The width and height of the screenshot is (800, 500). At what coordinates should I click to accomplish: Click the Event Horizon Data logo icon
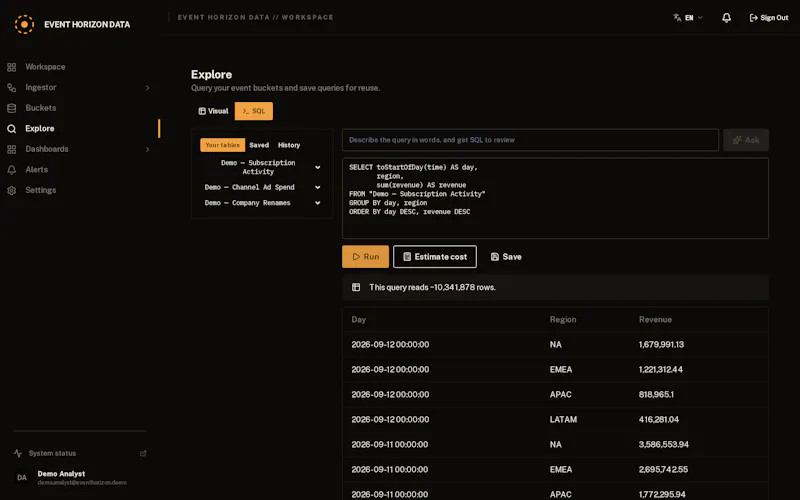coord(24,24)
